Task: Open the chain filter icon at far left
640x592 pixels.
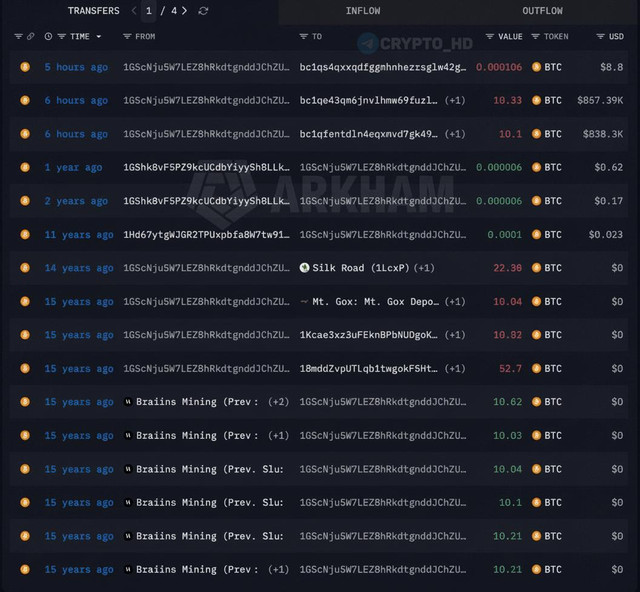Action: point(18,37)
